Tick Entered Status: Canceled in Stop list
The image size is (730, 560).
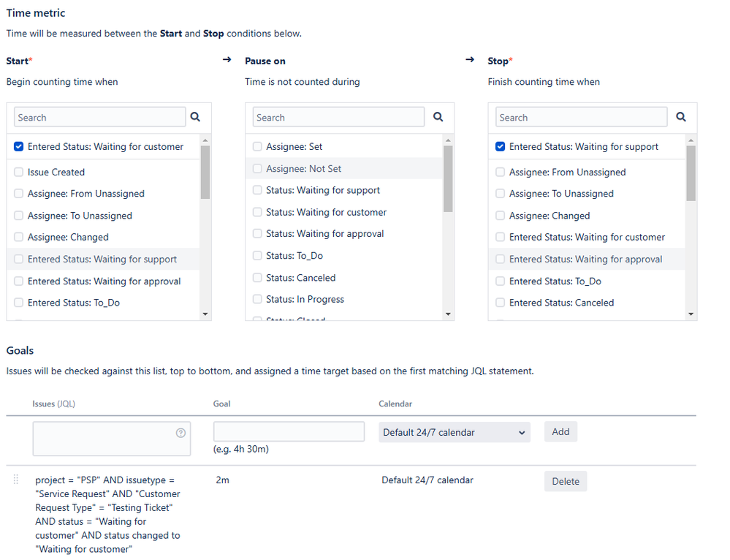(x=501, y=303)
